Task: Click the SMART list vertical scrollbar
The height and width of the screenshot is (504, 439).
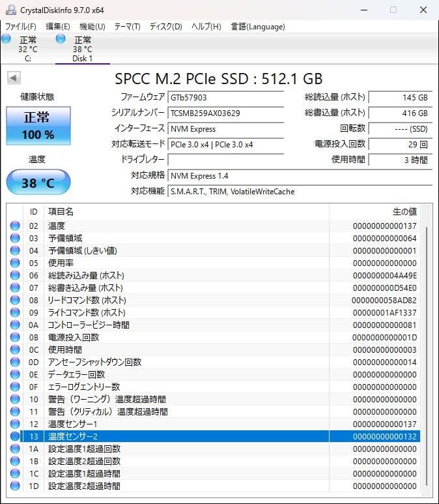Action: (427, 356)
